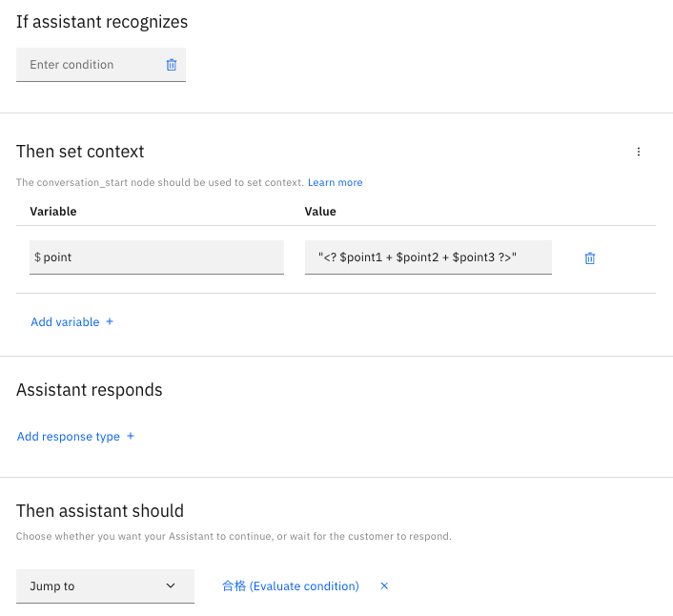Click the Add variable link

click(x=65, y=322)
